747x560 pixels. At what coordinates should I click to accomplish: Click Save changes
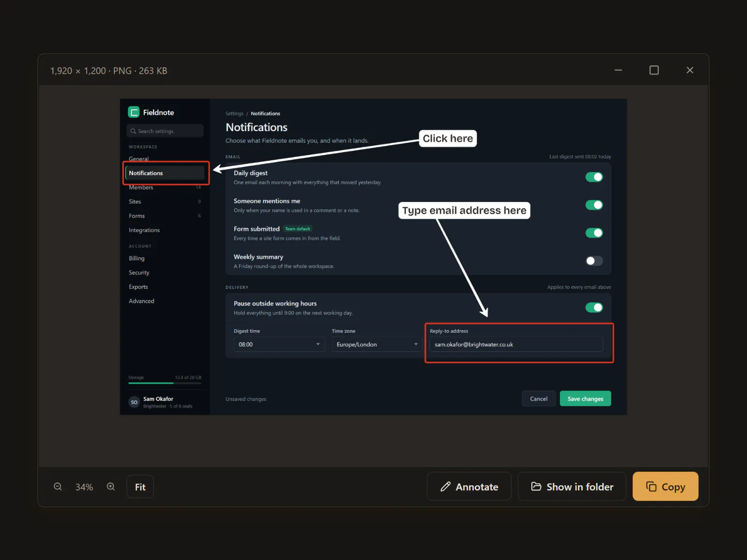tap(585, 399)
